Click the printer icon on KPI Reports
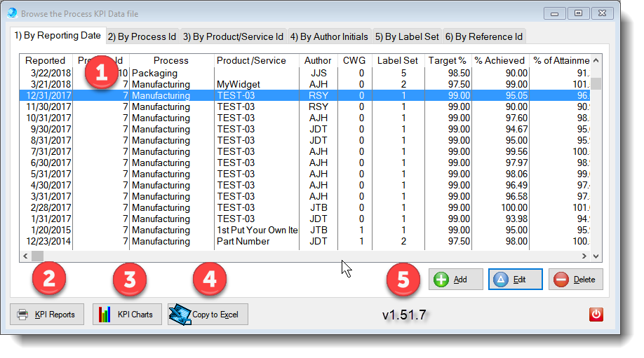644x358 pixels. (22, 315)
